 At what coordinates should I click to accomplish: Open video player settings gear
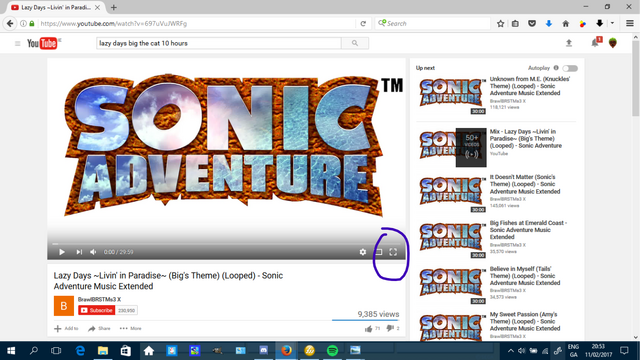coord(363,252)
